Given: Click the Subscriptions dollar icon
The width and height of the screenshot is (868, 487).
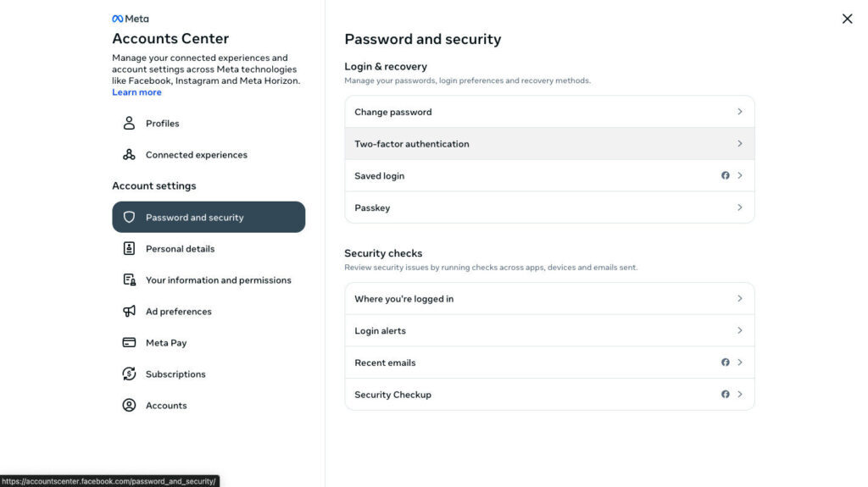Looking at the screenshot, I should click(129, 374).
